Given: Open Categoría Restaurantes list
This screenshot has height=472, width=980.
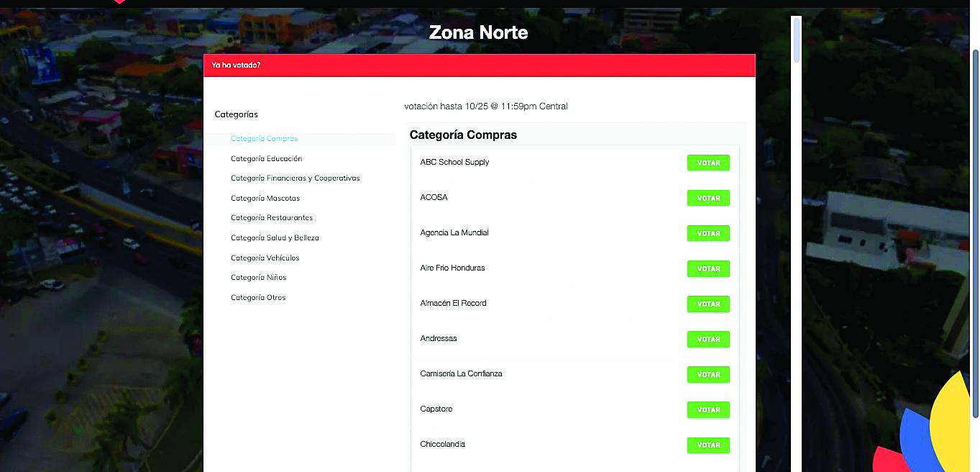Looking at the screenshot, I should (272, 218).
